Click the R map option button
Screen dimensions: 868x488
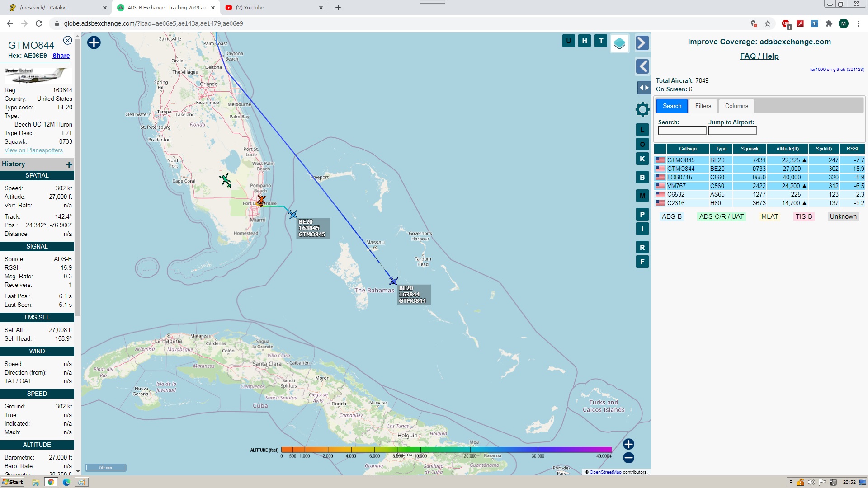point(642,248)
